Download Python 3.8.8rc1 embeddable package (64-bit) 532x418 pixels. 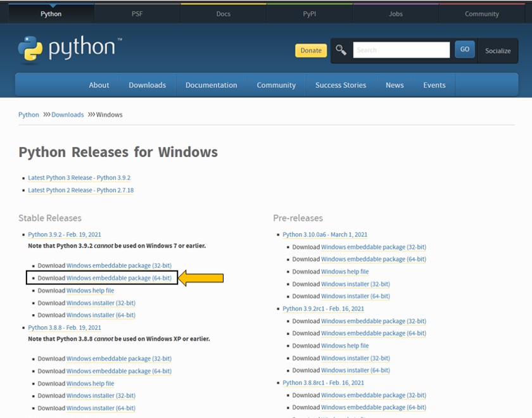[374, 407]
